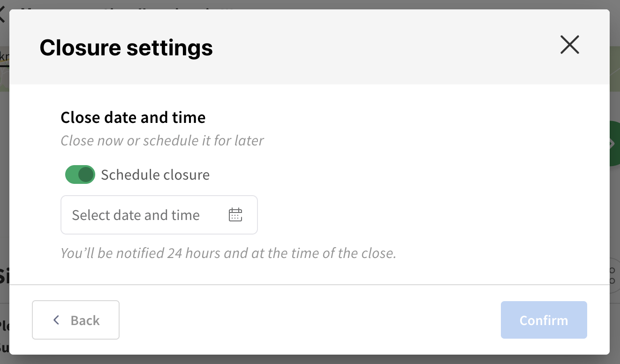
Task: Confirm the closure settings
Action: tap(544, 320)
